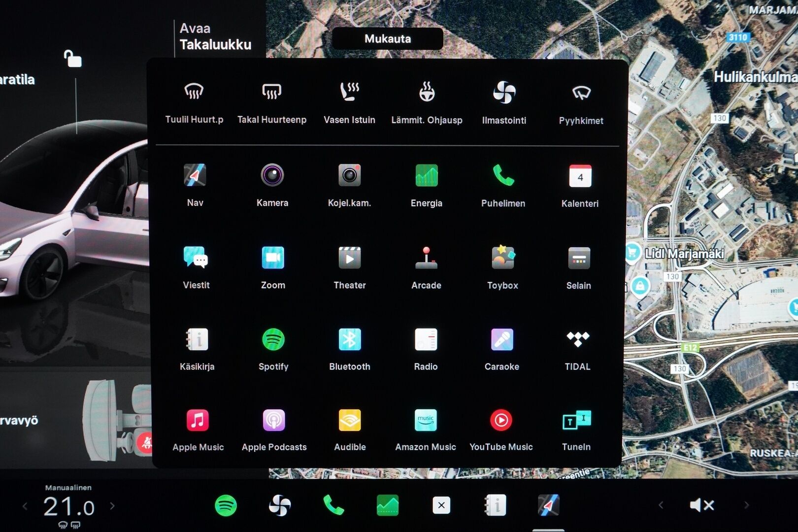Open Kojel.kam. dashcam app
Image resolution: width=798 pixels, height=532 pixels.
[350, 185]
